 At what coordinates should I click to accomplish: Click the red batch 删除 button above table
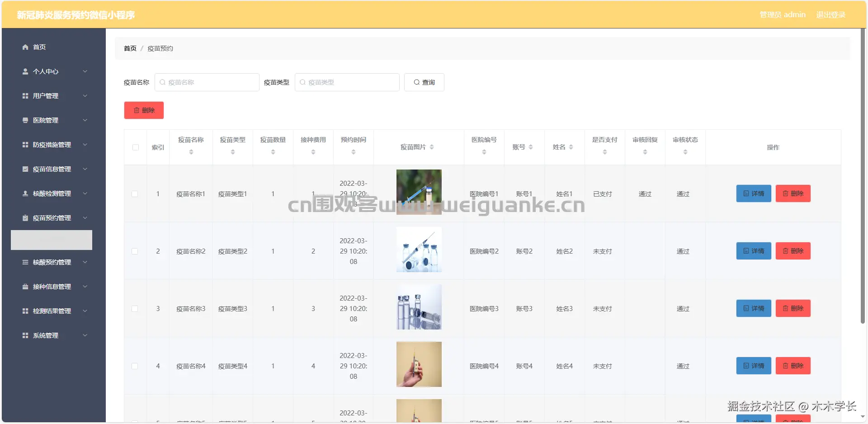point(144,110)
